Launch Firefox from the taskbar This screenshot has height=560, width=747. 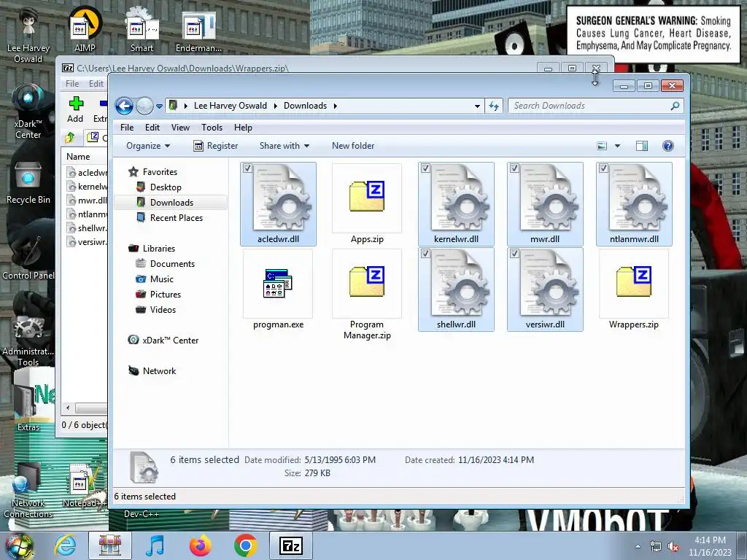click(200, 545)
